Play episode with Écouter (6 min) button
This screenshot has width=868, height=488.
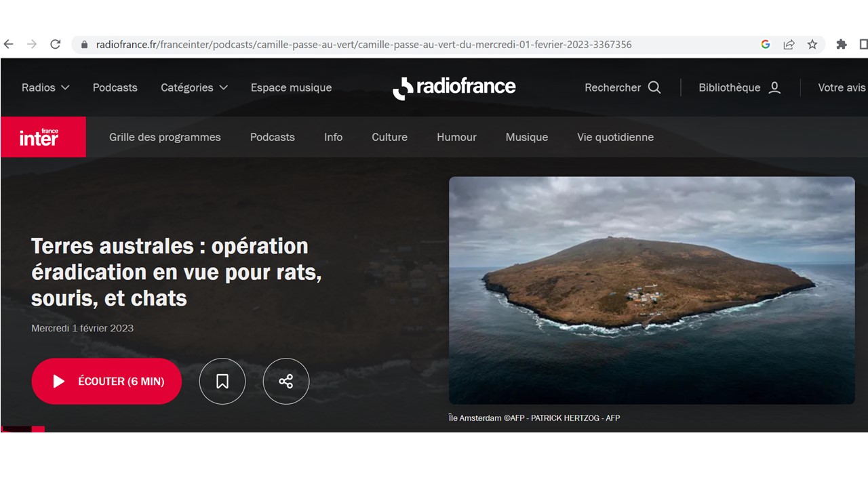pos(106,381)
